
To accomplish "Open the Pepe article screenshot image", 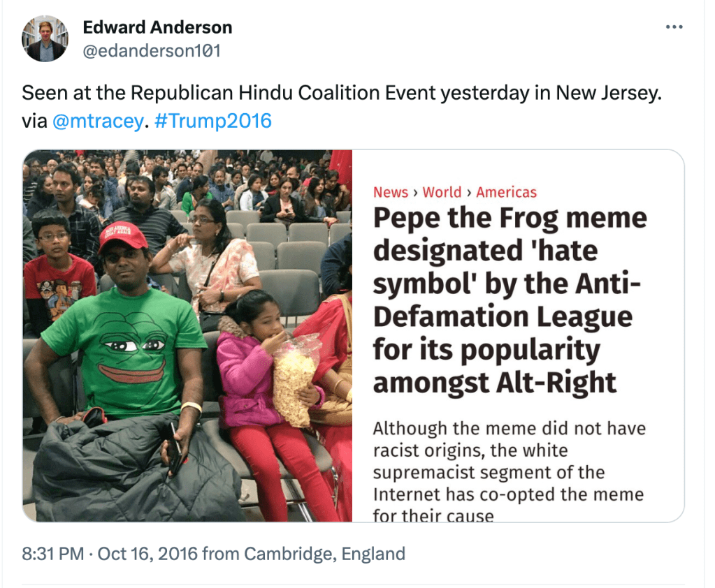I will point(517,335).
